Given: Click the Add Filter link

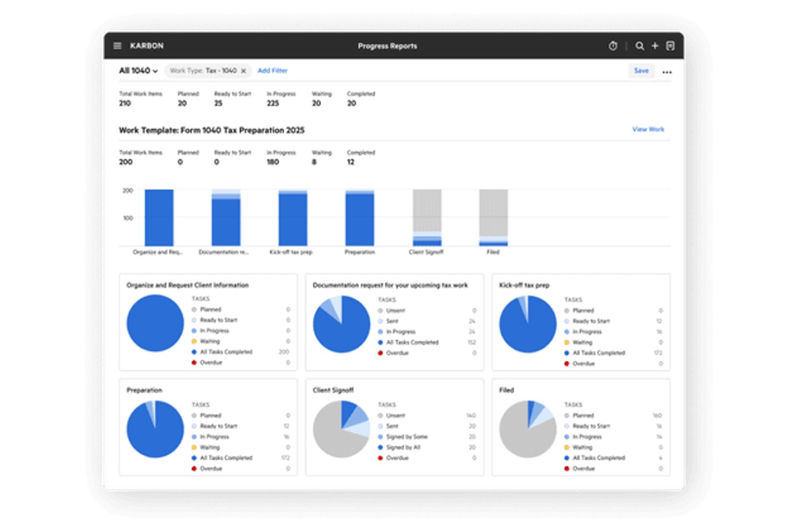Looking at the screenshot, I should point(272,71).
